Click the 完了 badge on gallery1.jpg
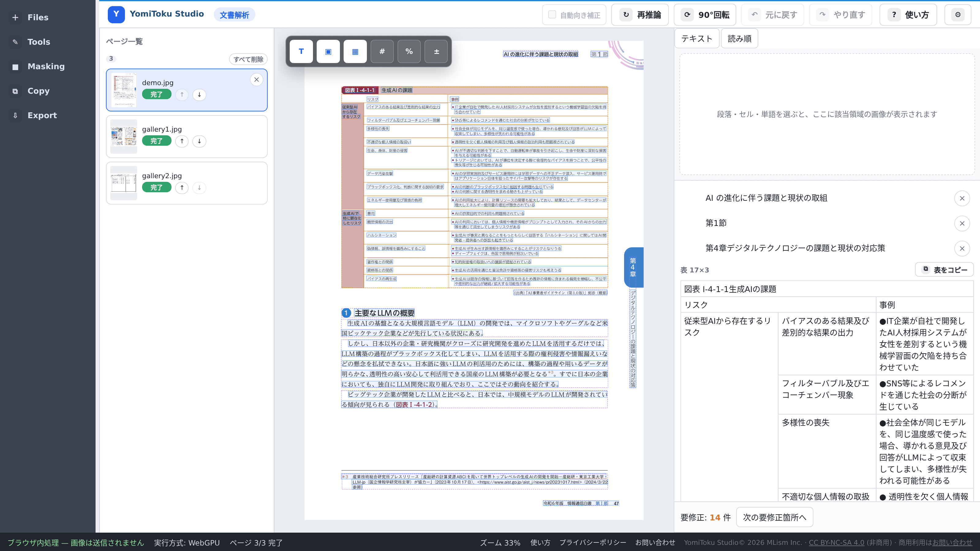 click(156, 141)
